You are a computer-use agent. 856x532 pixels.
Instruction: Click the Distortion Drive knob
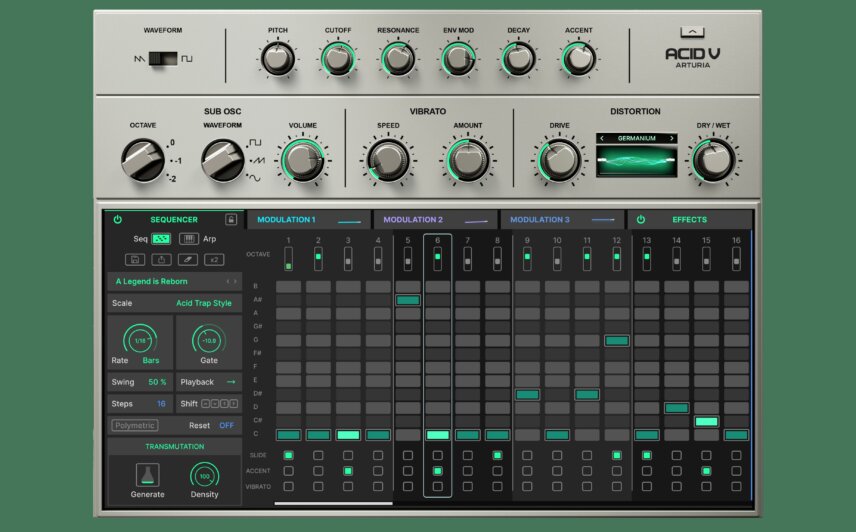click(559, 161)
